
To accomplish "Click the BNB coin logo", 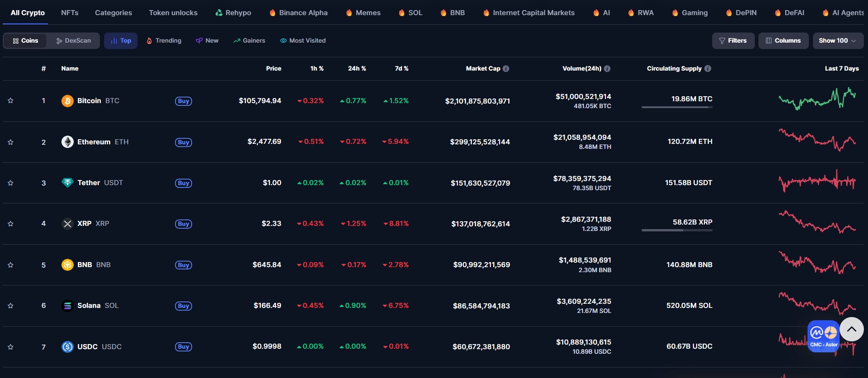I will click(x=67, y=265).
